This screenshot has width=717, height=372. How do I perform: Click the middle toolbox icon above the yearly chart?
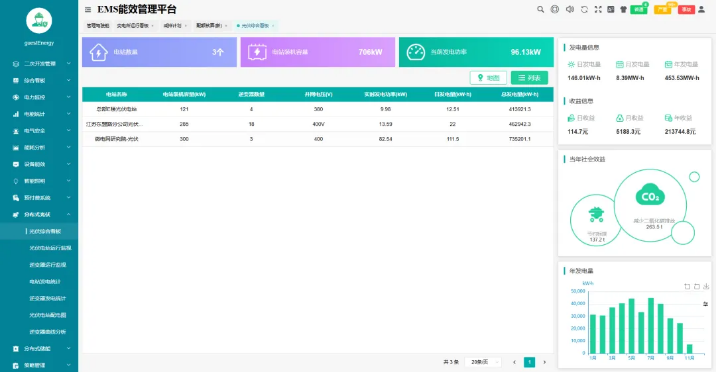(x=696, y=287)
